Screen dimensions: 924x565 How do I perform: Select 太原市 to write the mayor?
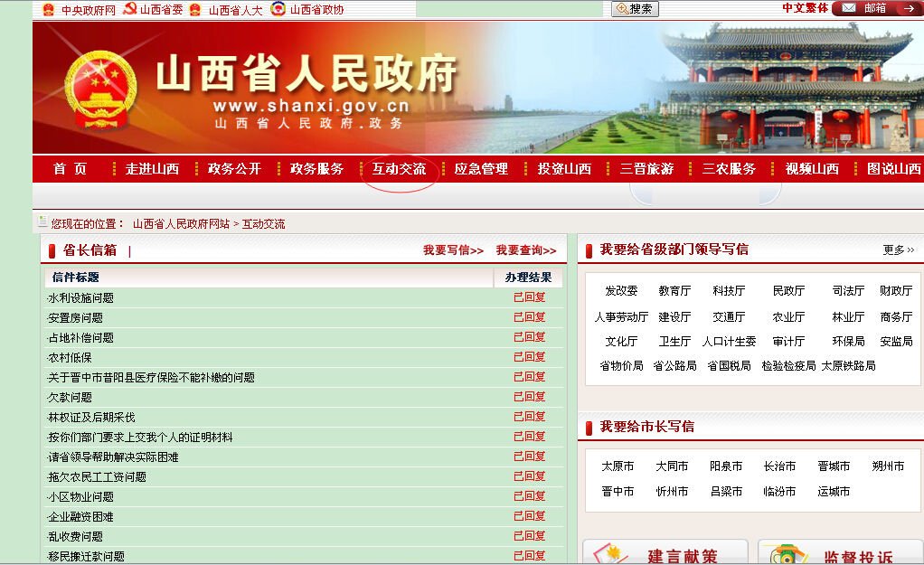(619, 465)
